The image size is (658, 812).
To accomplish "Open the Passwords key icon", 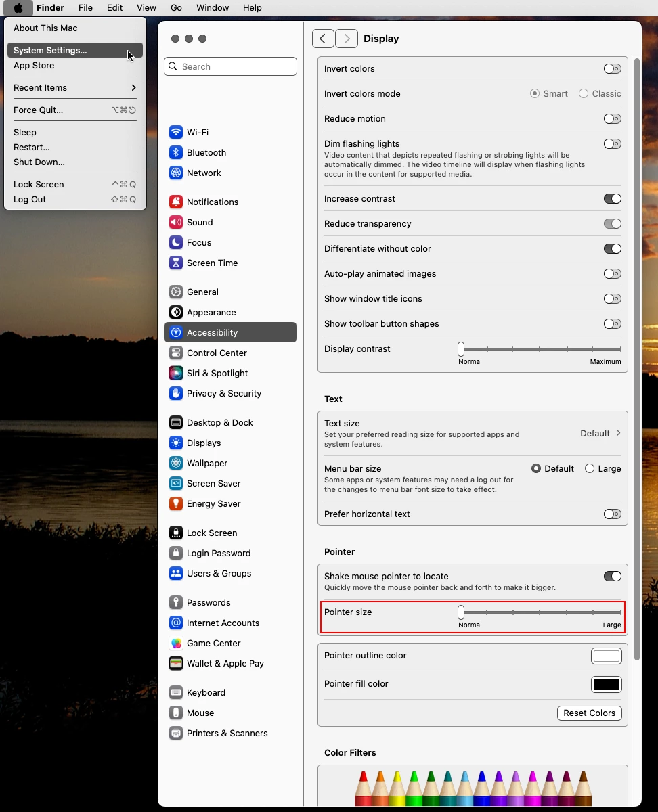I will (176, 602).
